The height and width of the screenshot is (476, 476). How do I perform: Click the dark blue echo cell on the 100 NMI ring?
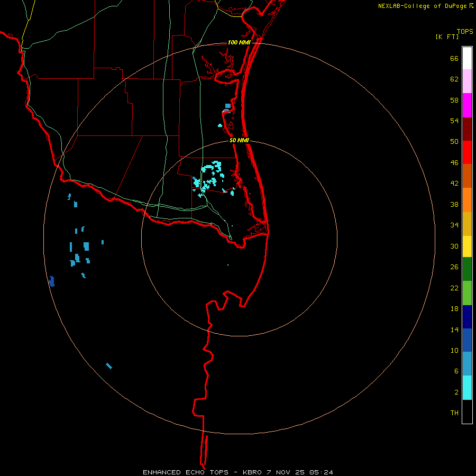(52, 281)
